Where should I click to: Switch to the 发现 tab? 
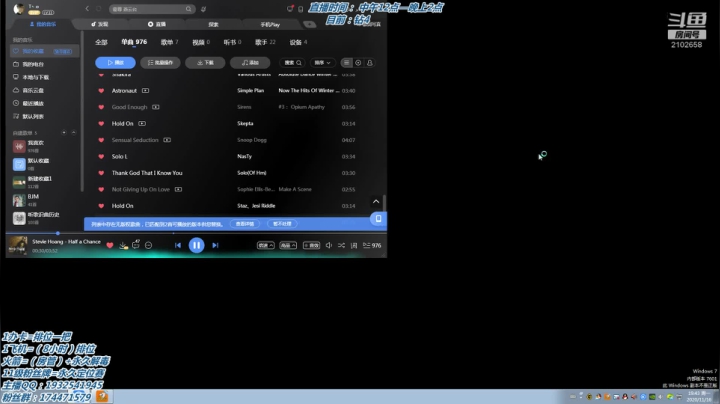tap(100, 24)
